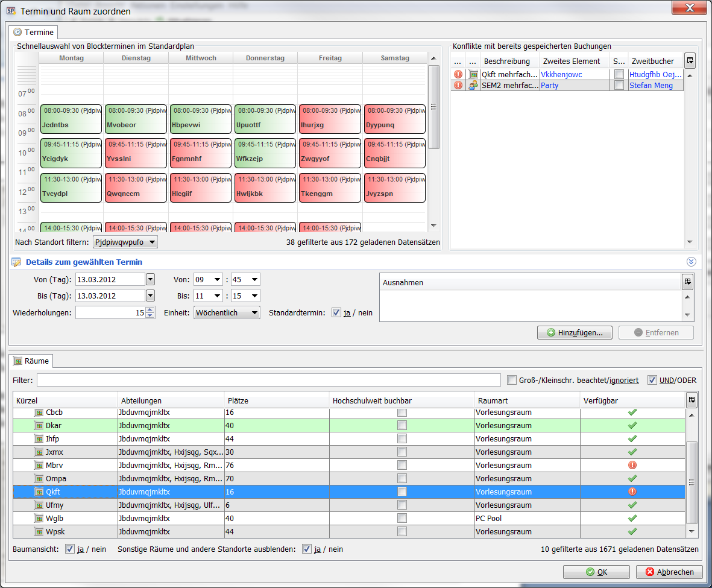Click the green checkmark for Wglb room

(632, 518)
